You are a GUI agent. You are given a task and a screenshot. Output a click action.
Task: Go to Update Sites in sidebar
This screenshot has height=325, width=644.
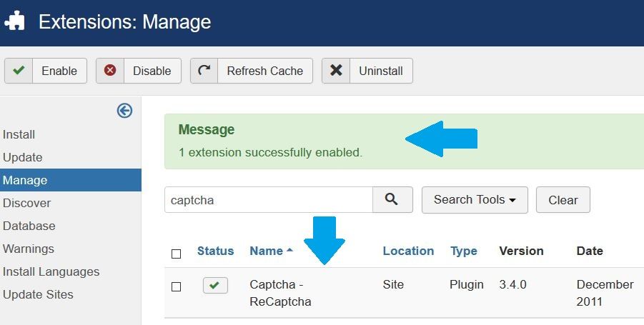(x=38, y=294)
